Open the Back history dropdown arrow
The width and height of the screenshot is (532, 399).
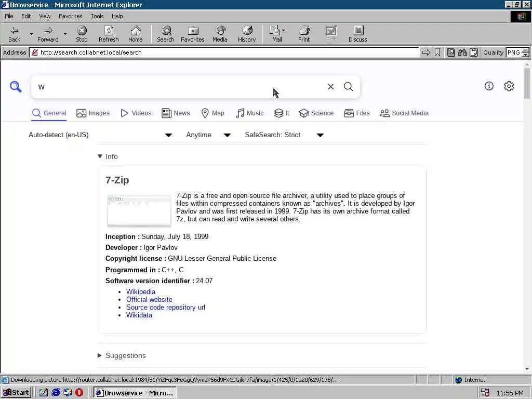(31, 34)
